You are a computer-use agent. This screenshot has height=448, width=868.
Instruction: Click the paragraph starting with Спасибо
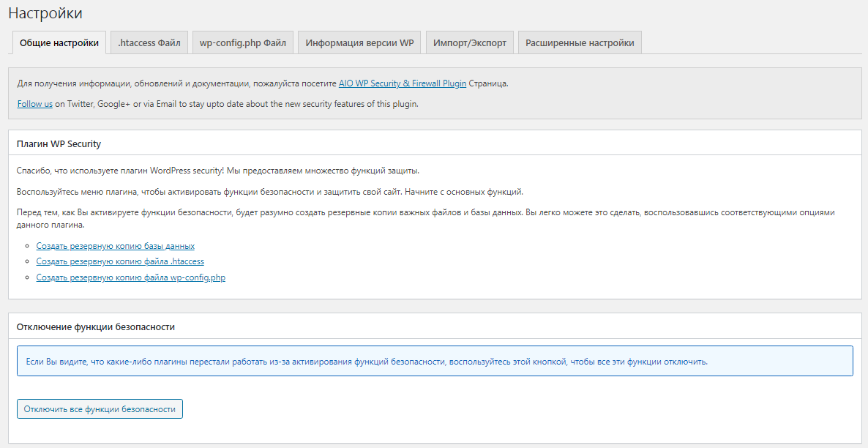[217, 171]
